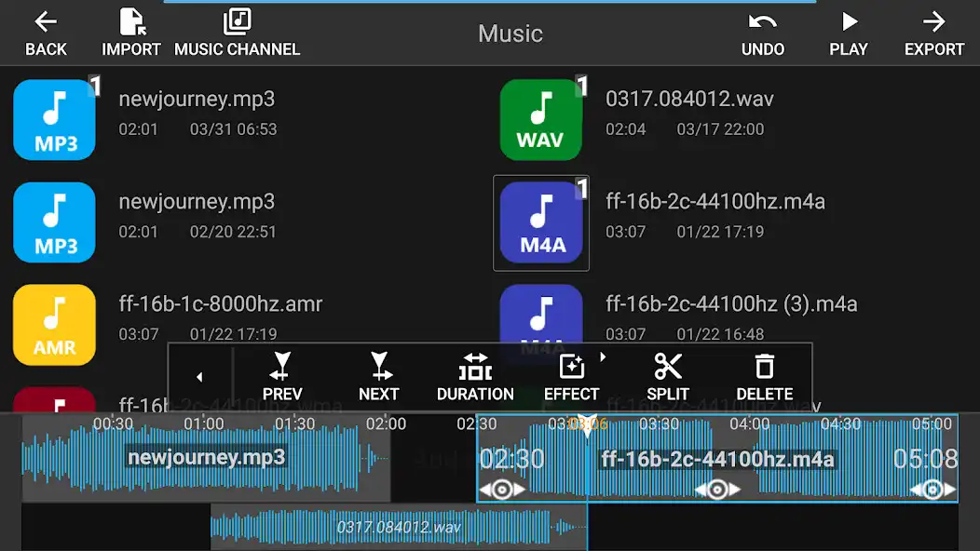Select the newjourney.mp3 icon dated 02/20

coord(54,222)
